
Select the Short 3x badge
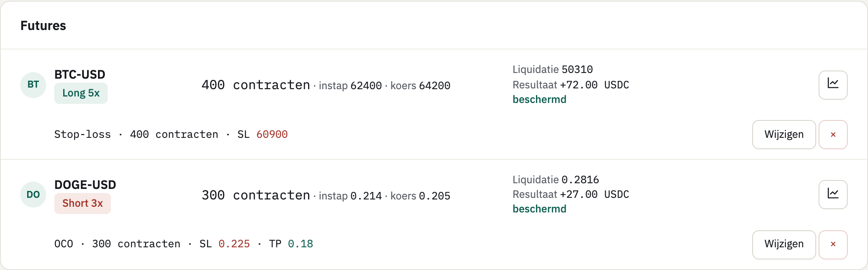click(x=83, y=203)
